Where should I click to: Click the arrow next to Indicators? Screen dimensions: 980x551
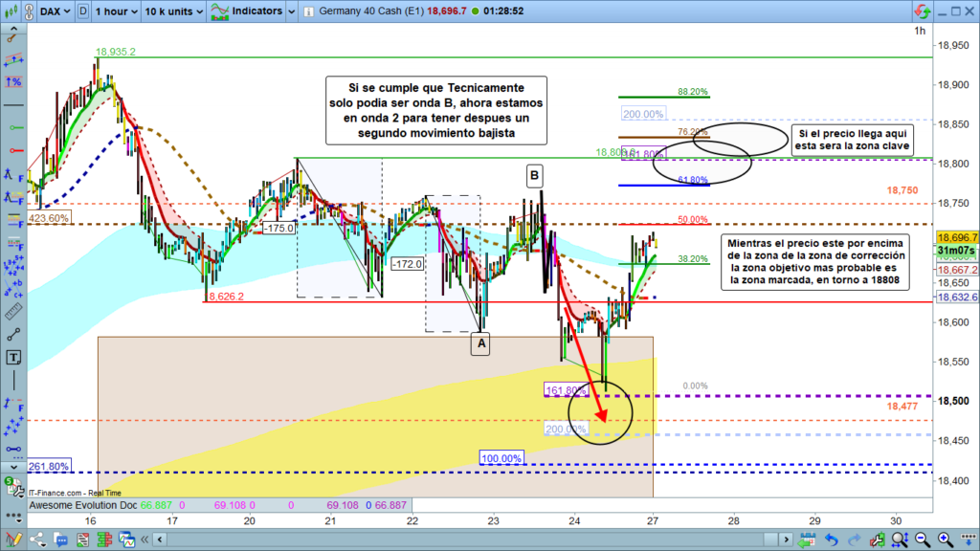coord(292,12)
